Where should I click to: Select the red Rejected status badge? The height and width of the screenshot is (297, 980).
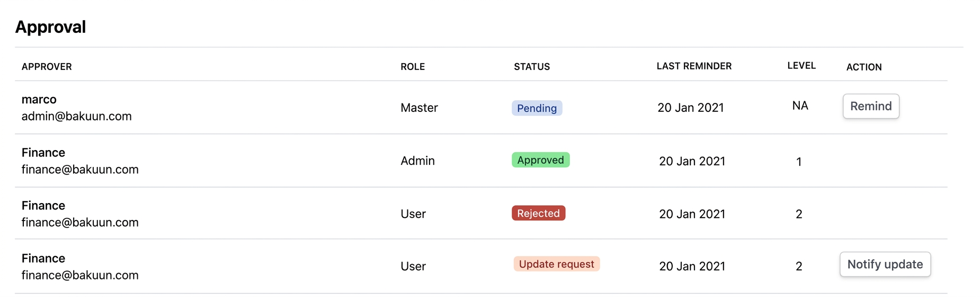(x=538, y=213)
